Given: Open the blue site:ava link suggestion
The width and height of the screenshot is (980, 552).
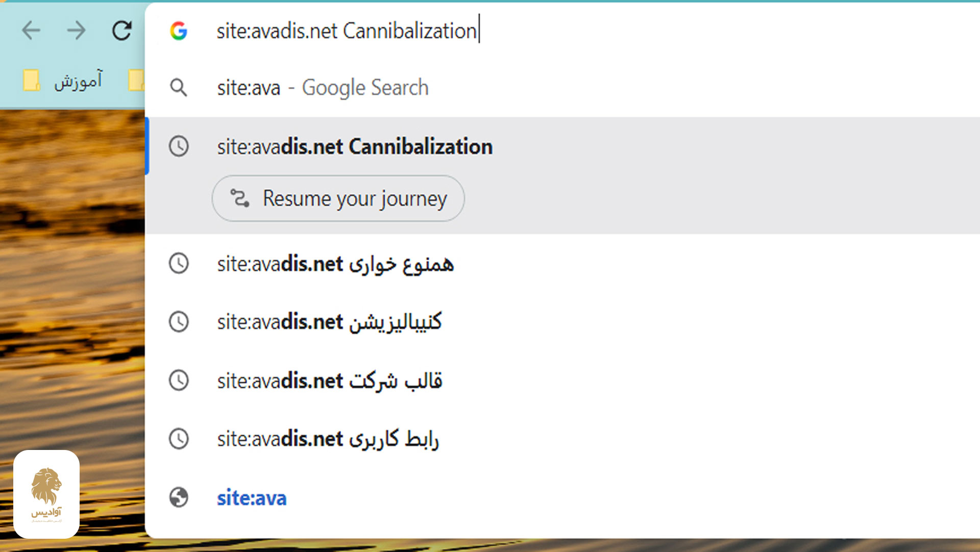Looking at the screenshot, I should point(252,498).
